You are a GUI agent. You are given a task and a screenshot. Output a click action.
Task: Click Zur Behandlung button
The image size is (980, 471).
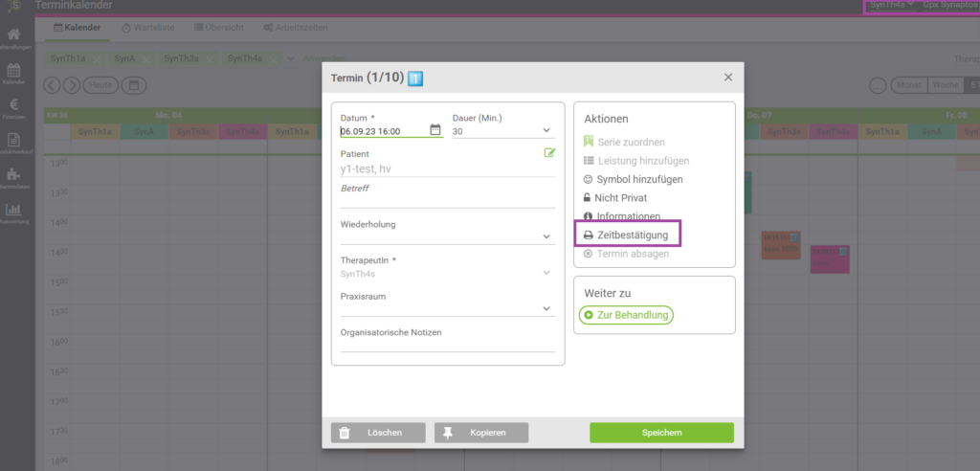coord(626,315)
